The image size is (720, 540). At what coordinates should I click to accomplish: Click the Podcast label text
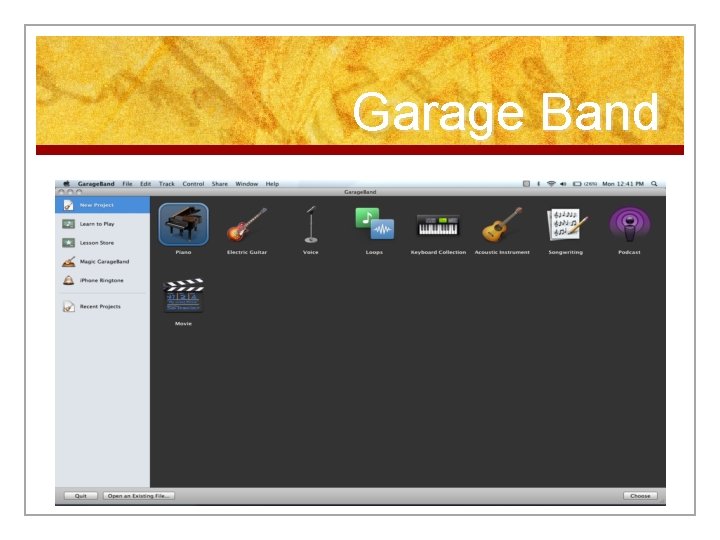tap(629, 252)
